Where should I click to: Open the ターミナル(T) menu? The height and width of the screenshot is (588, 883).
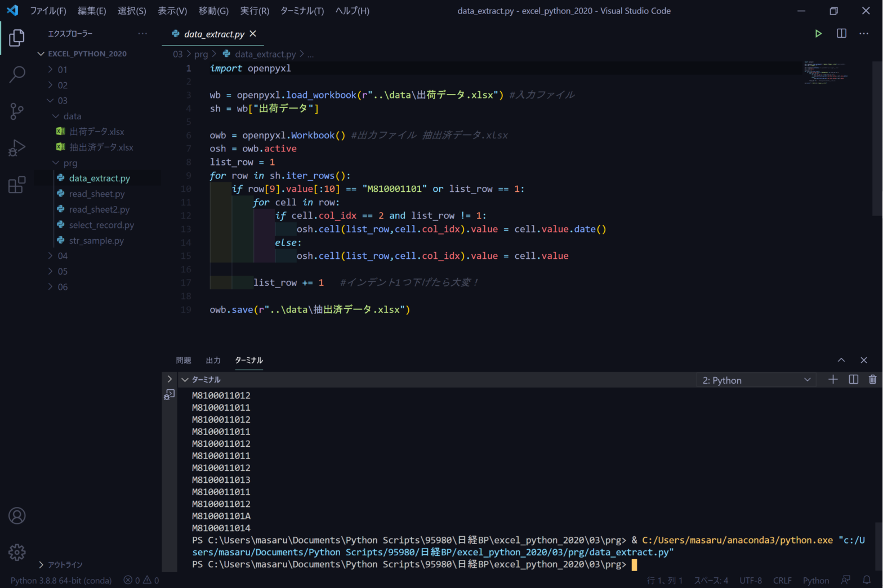[302, 11]
